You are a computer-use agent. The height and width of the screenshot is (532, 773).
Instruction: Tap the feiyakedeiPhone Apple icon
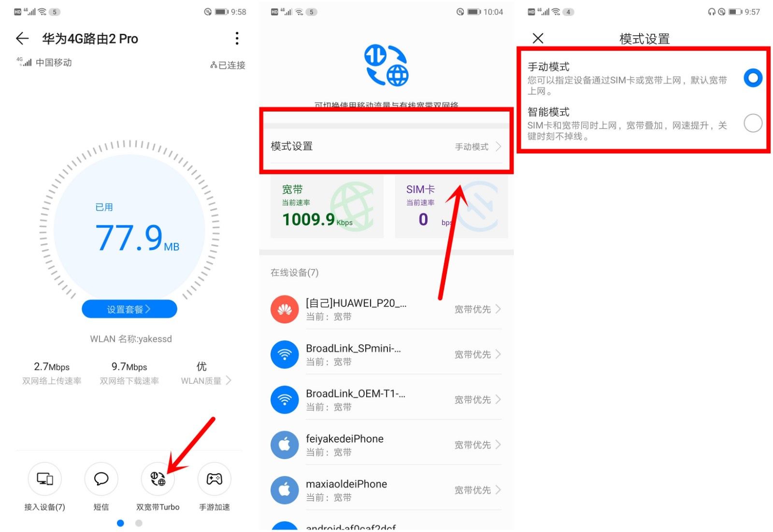(x=285, y=445)
